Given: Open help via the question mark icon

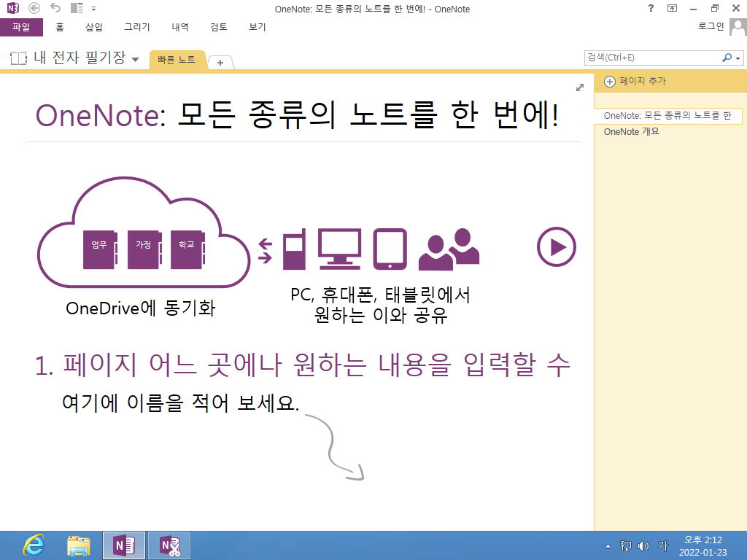Looking at the screenshot, I should point(651,8).
